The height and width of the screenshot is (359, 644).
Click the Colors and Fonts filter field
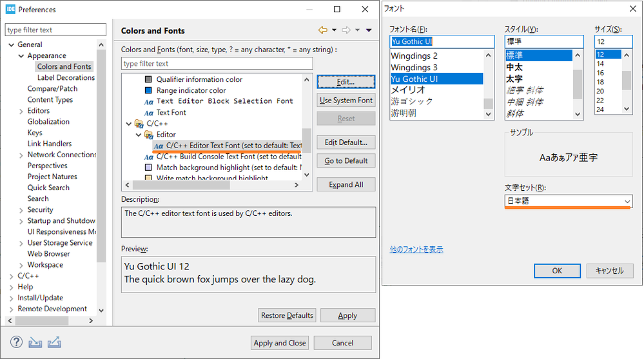(x=217, y=63)
